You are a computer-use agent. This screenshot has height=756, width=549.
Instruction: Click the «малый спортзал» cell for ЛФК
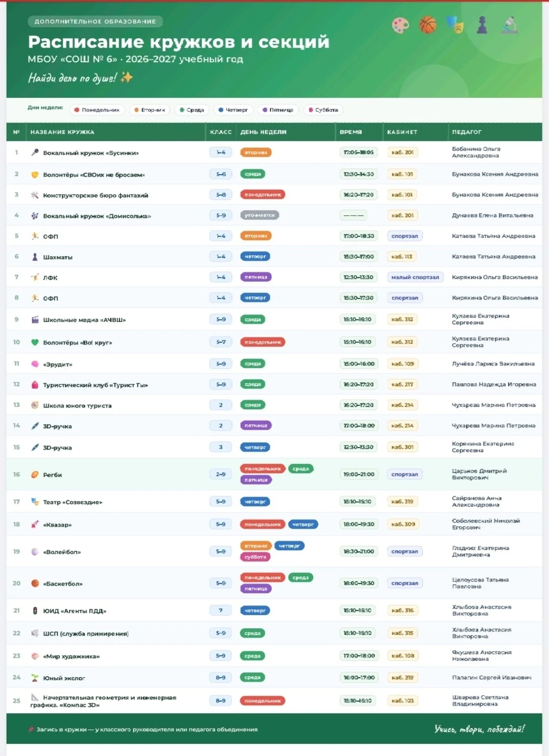pyautogui.click(x=415, y=277)
